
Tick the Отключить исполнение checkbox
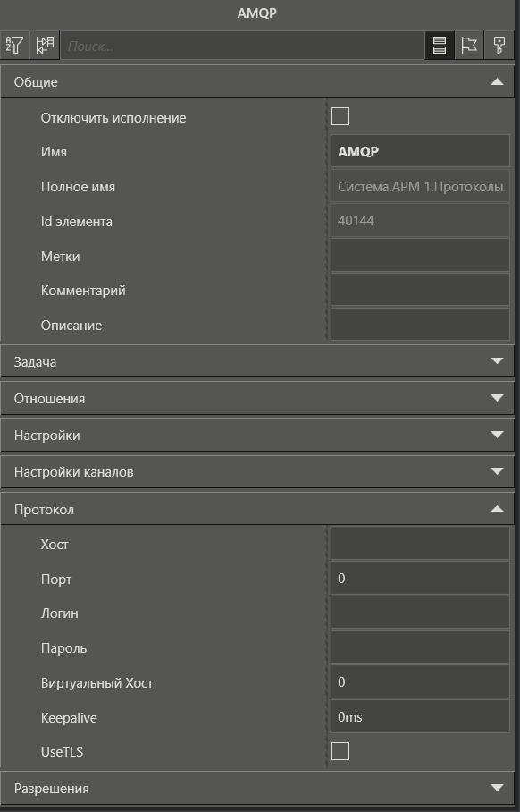[340, 116]
